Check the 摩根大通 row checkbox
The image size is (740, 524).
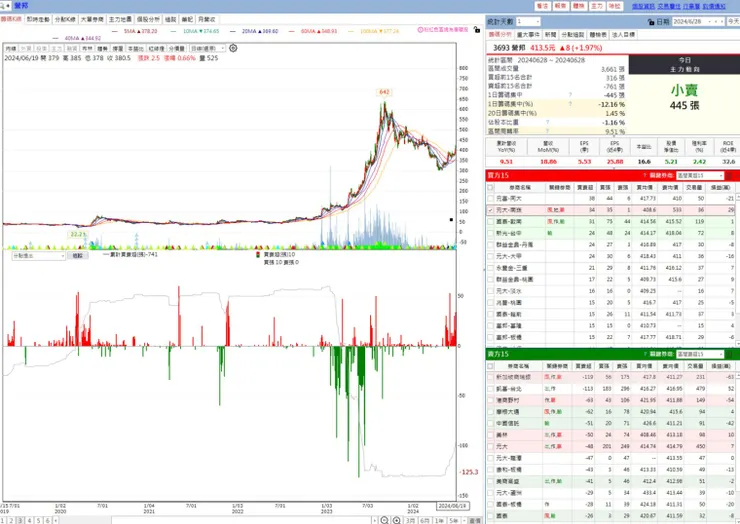[x=491, y=412]
